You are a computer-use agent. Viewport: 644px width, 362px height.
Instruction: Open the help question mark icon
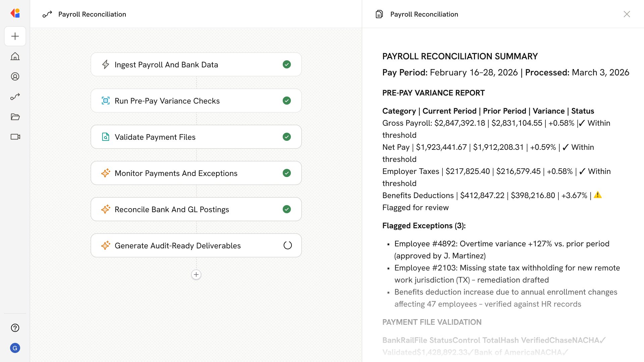15,328
